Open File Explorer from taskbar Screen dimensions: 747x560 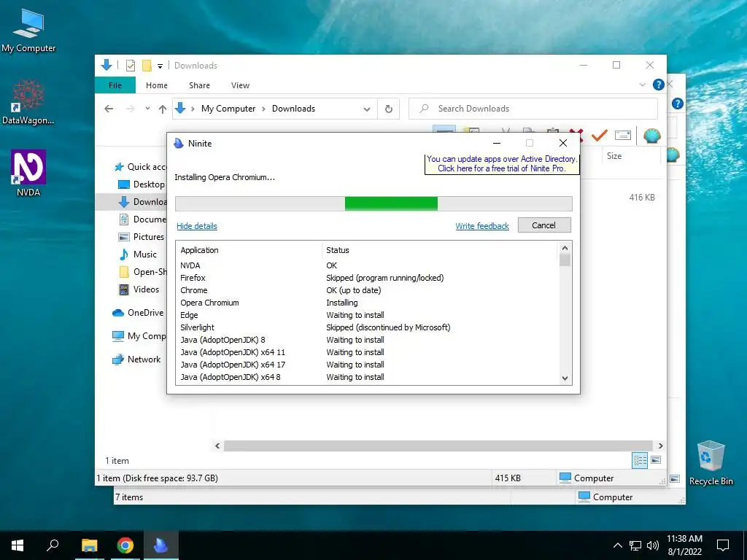click(89, 545)
